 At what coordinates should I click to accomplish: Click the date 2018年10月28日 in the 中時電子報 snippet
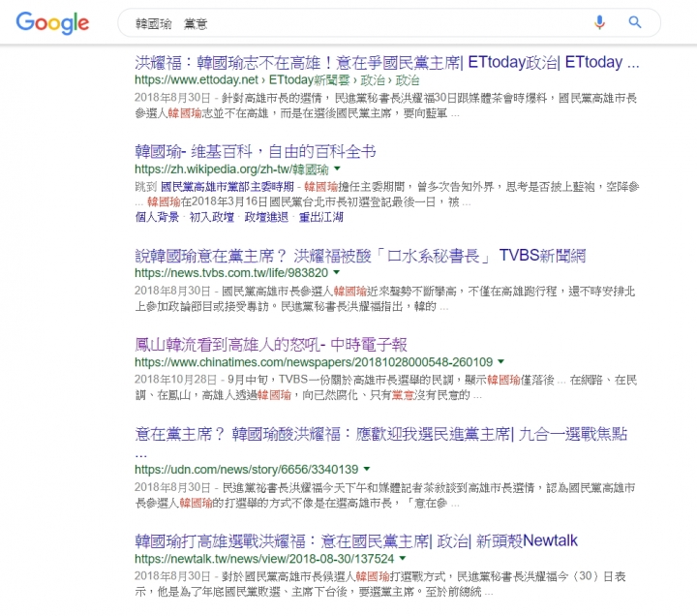coord(175,380)
